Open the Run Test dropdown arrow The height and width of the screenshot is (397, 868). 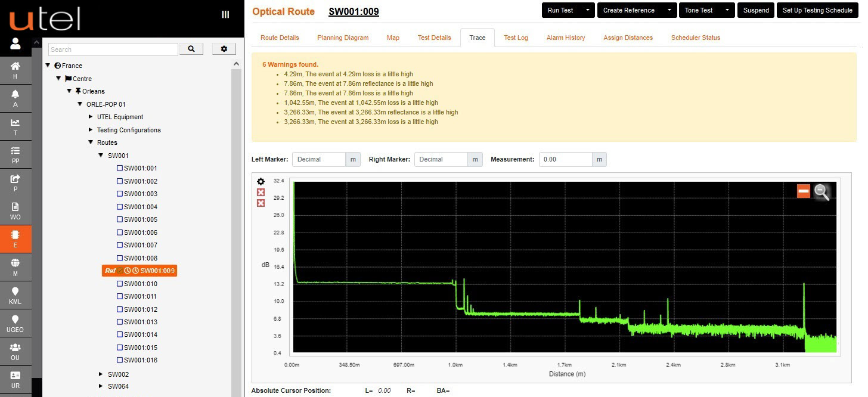pyautogui.click(x=587, y=10)
